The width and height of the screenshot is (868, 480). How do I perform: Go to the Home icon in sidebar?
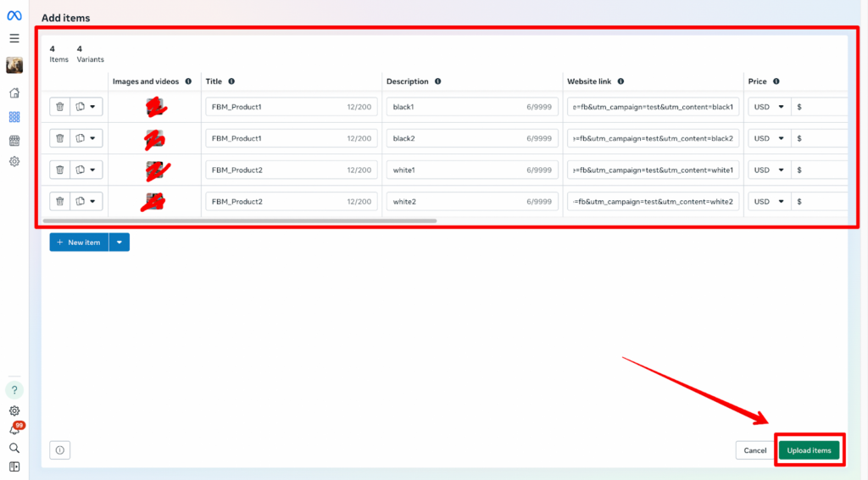14,92
